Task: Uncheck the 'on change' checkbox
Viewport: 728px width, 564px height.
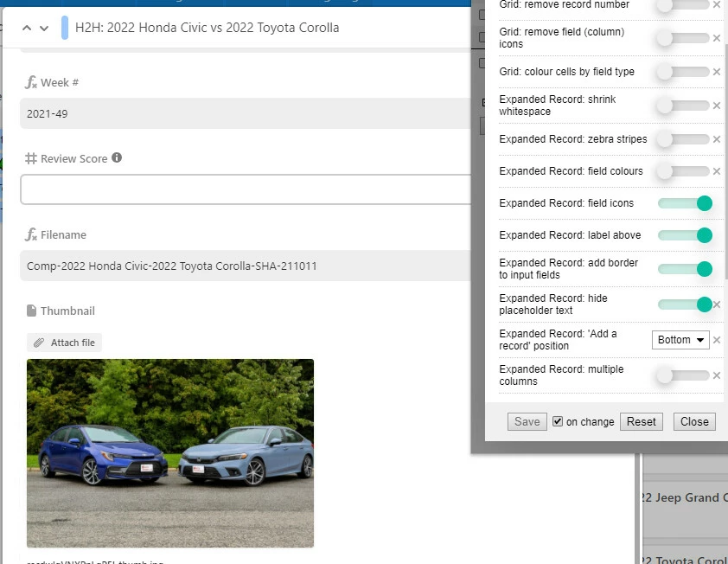Action: 558,421
